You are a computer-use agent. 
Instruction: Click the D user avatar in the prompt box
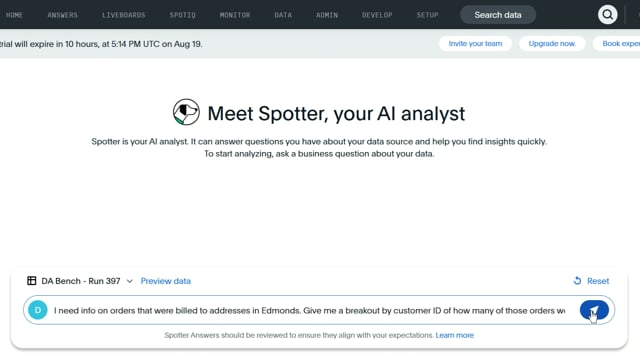(38, 310)
